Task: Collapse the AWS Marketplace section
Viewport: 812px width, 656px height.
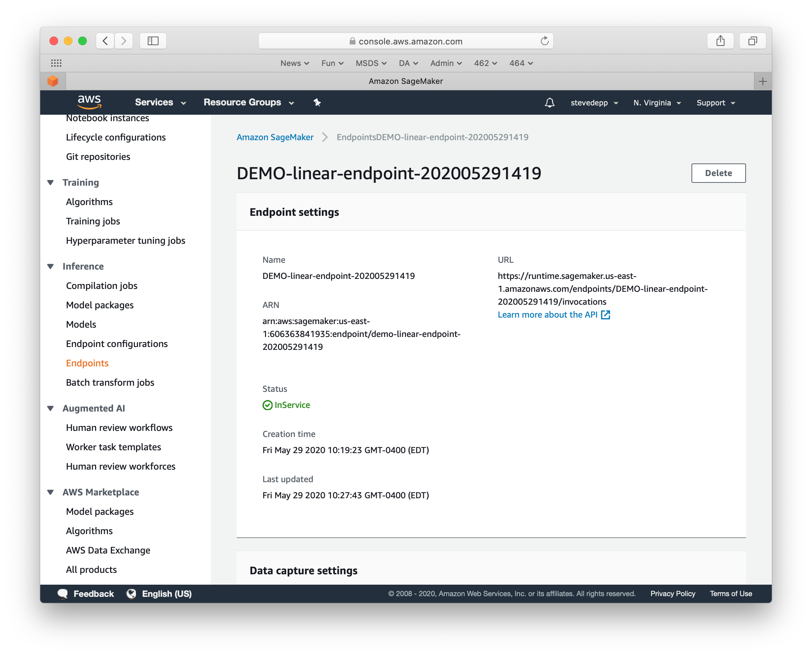Action: tap(50, 493)
